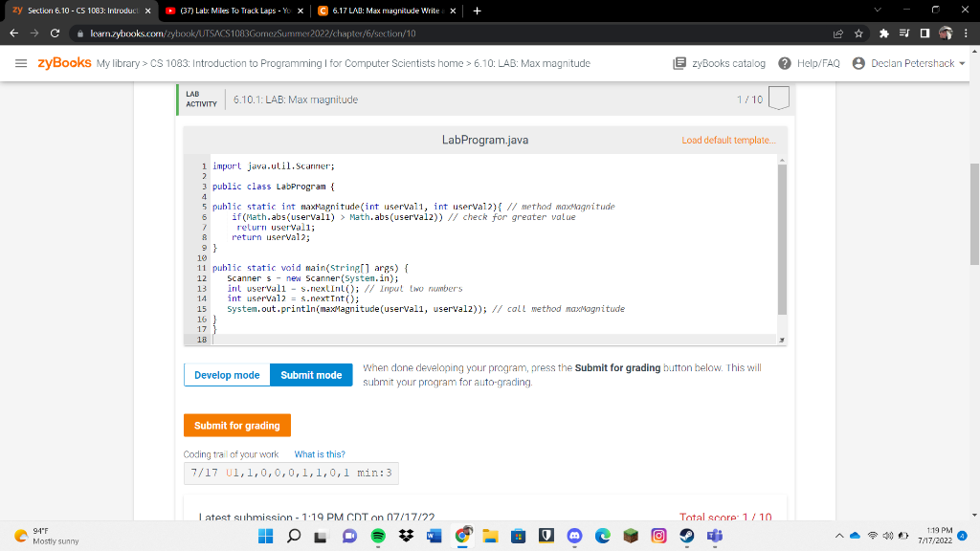Screen dimensions: 980x551
Task: Expand the Declan Petershack account dropdown
Action: [962, 63]
